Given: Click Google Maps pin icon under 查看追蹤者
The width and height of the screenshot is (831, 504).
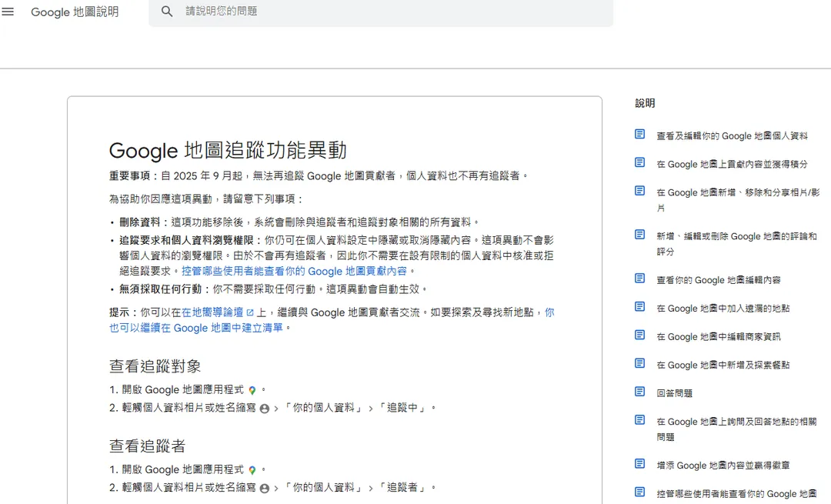Looking at the screenshot, I should click(x=252, y=470).
